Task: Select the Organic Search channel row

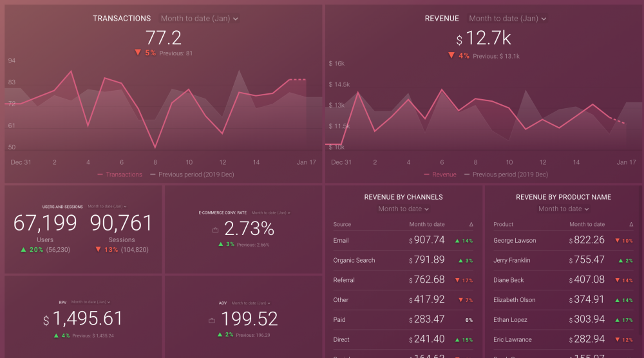Action: tap(354, 260)
